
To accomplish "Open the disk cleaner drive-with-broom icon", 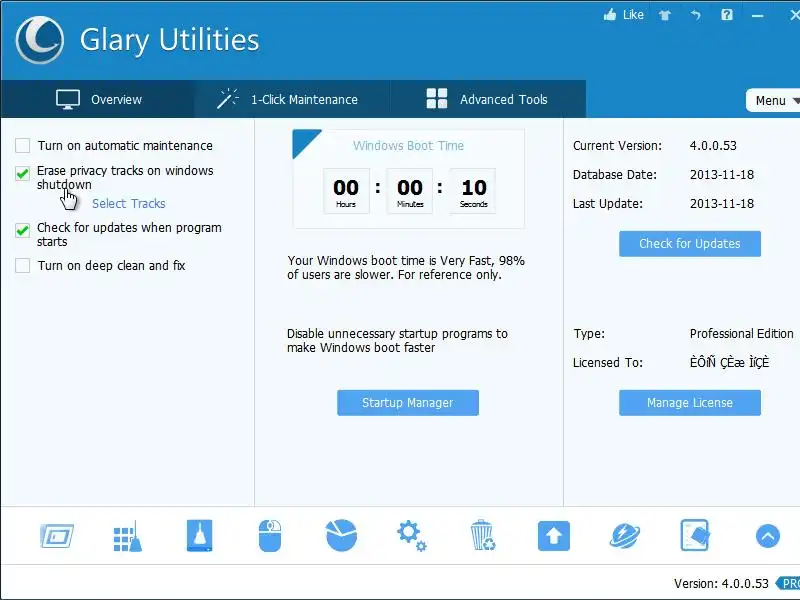I will [x=199, y=536].
